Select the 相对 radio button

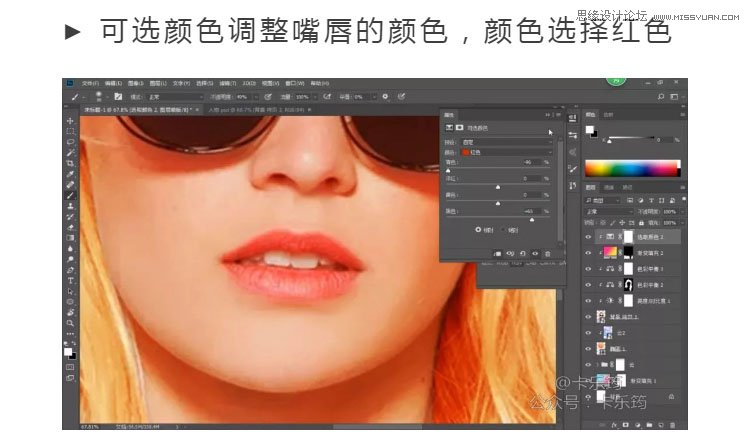(477, 230)
